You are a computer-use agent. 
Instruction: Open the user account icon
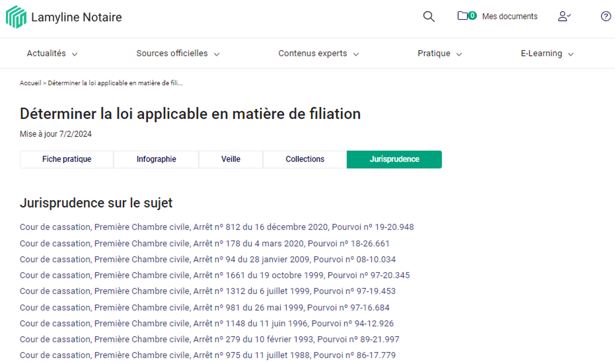[564, 17]
